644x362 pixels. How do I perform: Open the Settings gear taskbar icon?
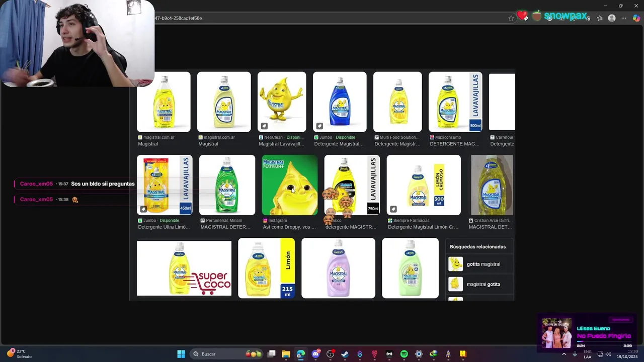[x=419, y=354]
